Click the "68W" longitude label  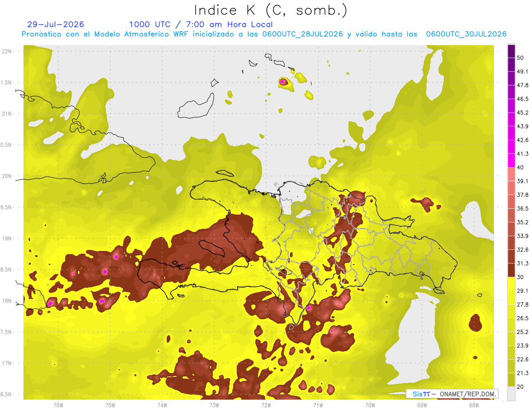coord(474,404)
